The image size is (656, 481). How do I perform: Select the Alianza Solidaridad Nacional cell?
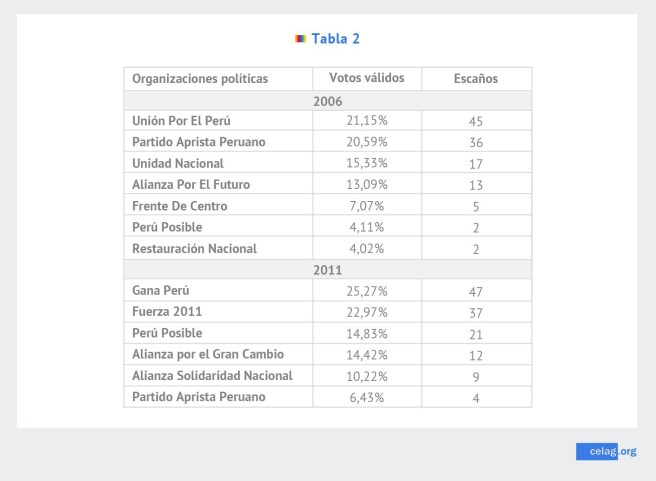tap(212, 375)
